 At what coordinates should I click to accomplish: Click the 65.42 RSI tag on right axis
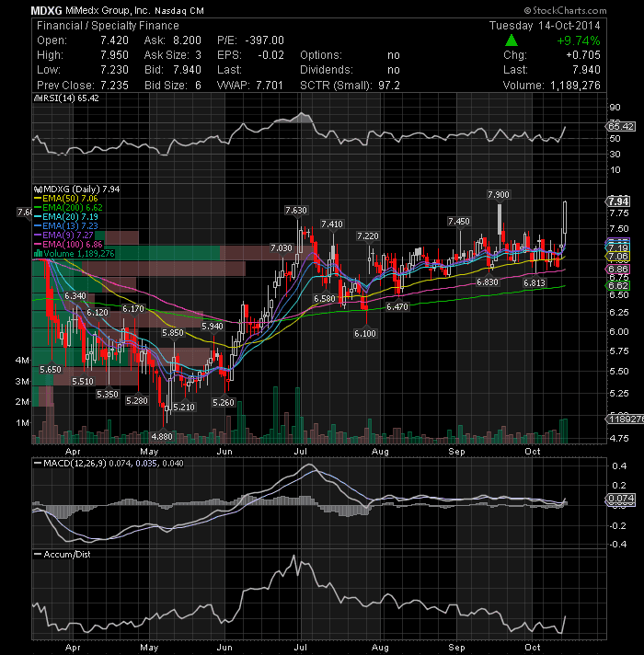[x=621, y=126]
